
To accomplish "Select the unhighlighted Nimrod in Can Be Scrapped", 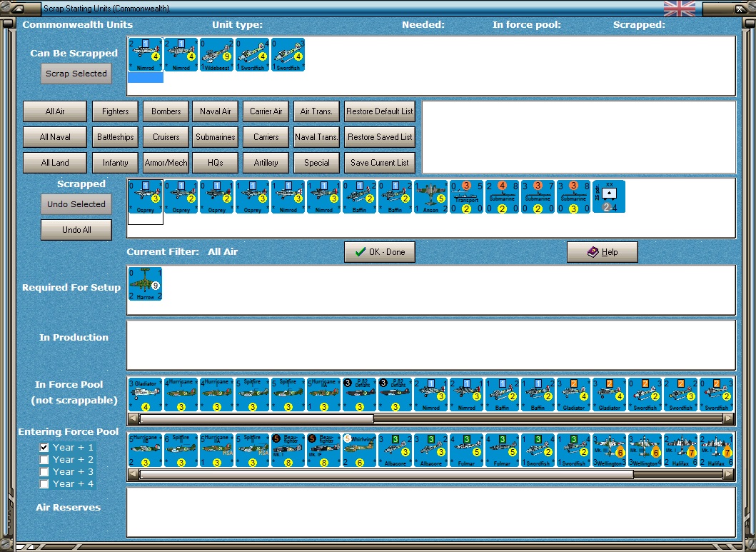I will pyautogui.click(x=181, y=55).
